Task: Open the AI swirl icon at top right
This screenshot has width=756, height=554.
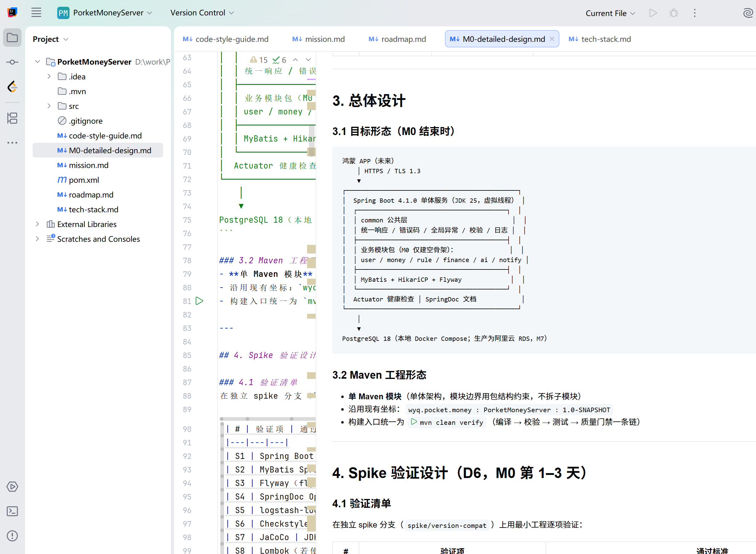Action: point(748,13)
